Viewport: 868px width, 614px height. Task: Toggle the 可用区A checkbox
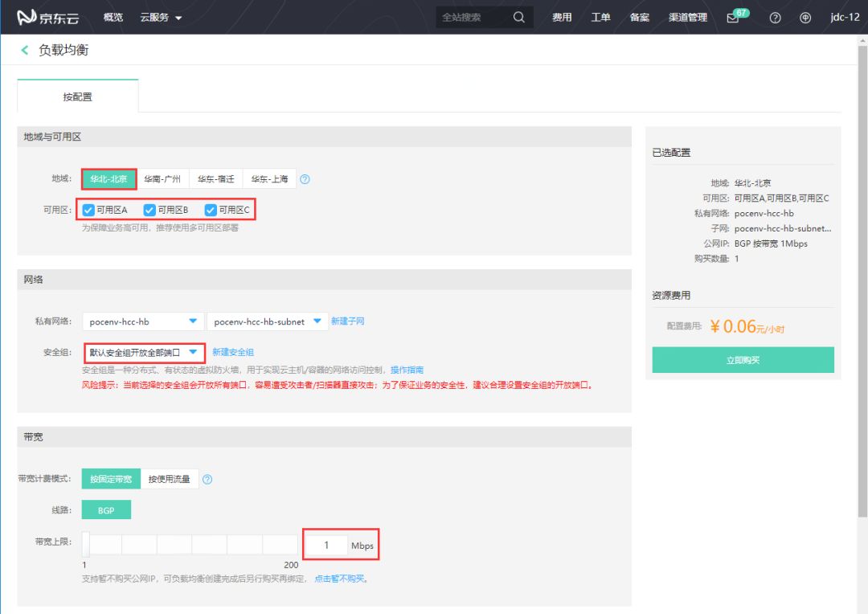(88, 210)
